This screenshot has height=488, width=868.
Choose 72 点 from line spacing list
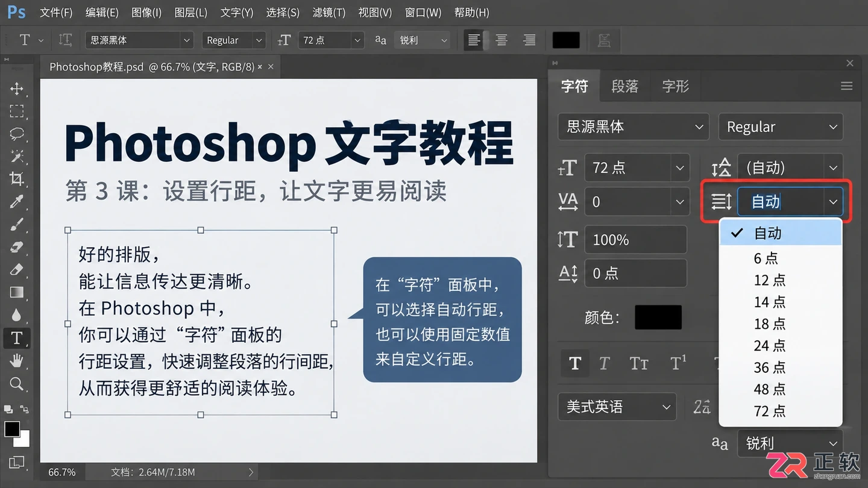[781, 411]
